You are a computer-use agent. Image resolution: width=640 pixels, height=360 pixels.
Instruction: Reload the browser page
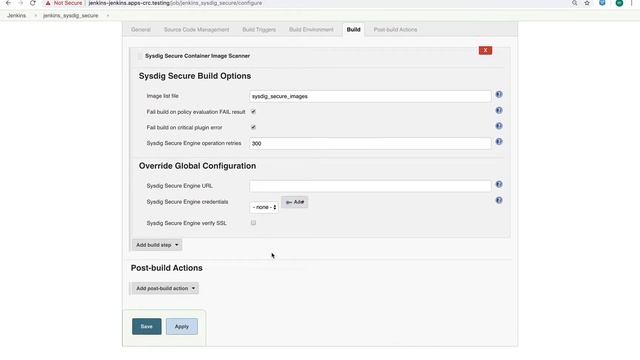[33, 3]
